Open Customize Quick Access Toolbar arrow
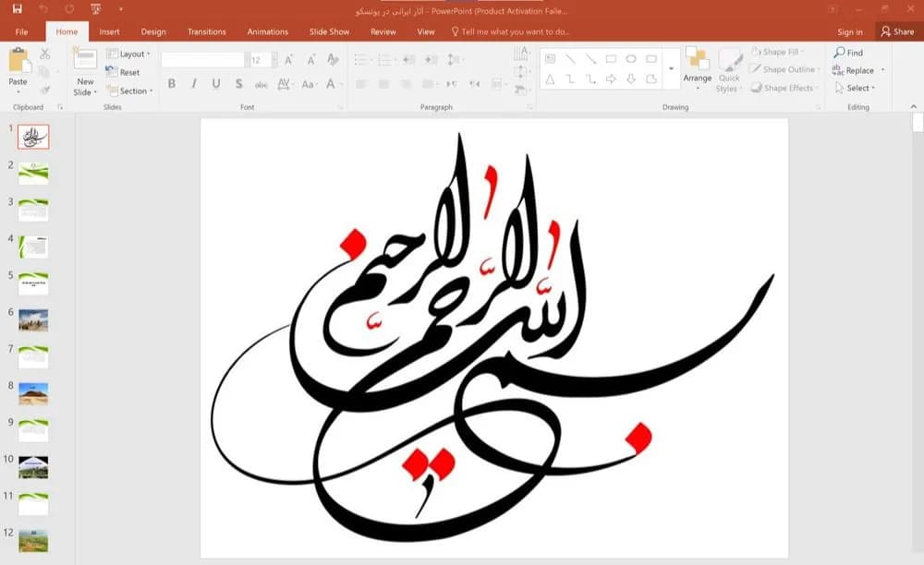Viewport: 924px width, 565px height. coord(121,9)
